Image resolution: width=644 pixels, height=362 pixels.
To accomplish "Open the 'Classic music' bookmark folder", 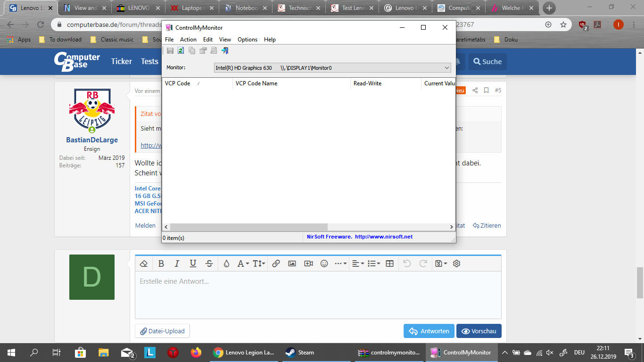I will click(x=112, y=40).
